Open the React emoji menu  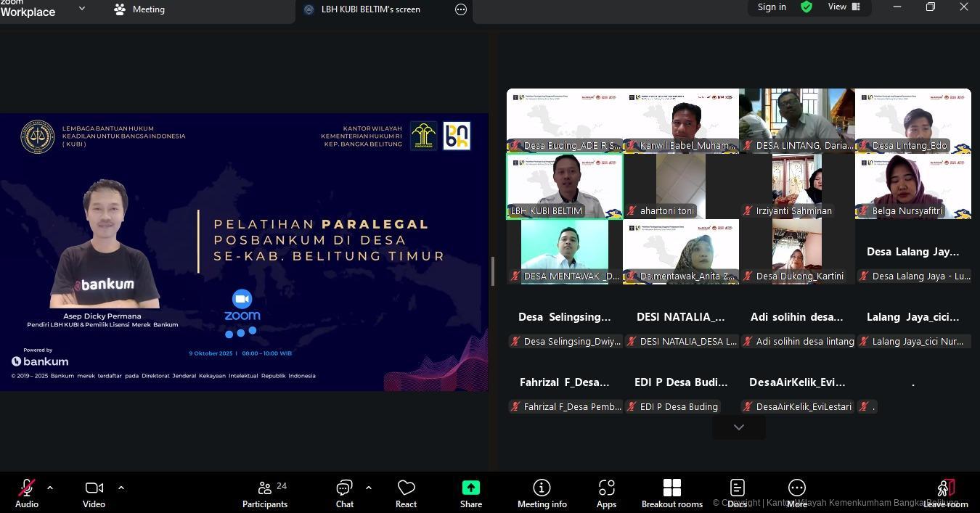point(406,493)
